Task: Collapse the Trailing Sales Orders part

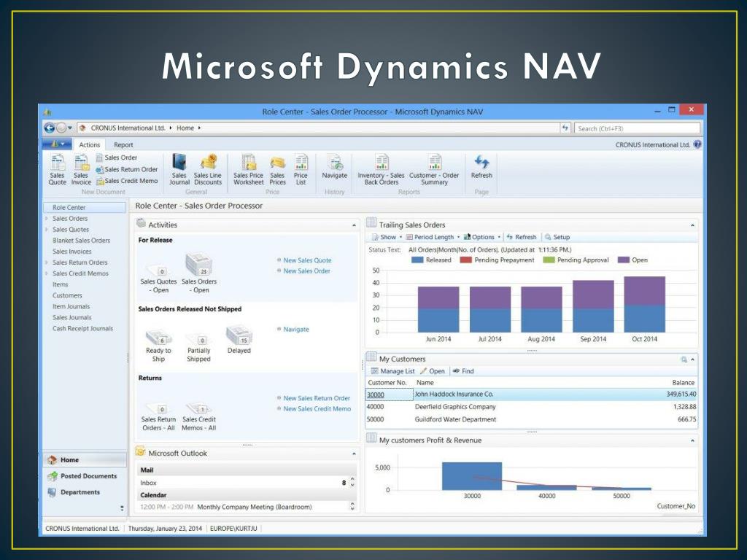Action: pos(692,225)
